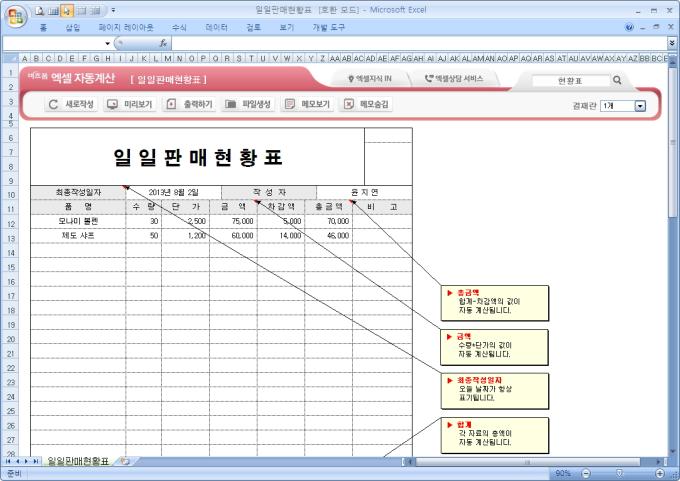Open the 보기 ribbon tab

(x=287, y=27)
